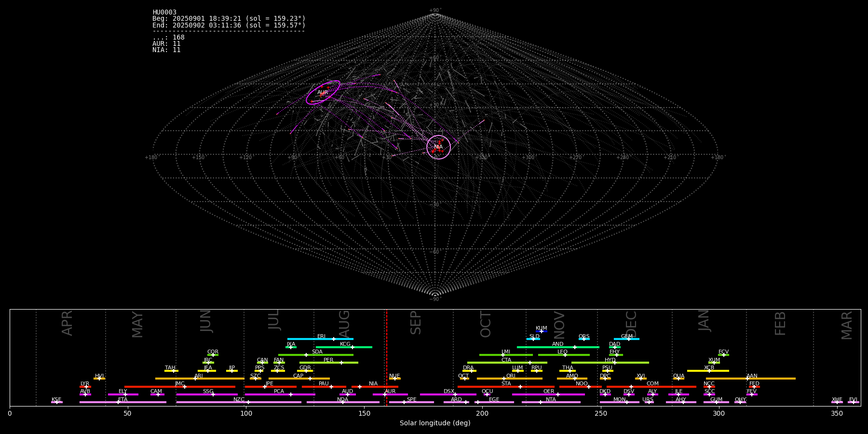
Task: Select the 'Beg: 20250901 18:39:21' line
Action: click(x=229, y=19)
